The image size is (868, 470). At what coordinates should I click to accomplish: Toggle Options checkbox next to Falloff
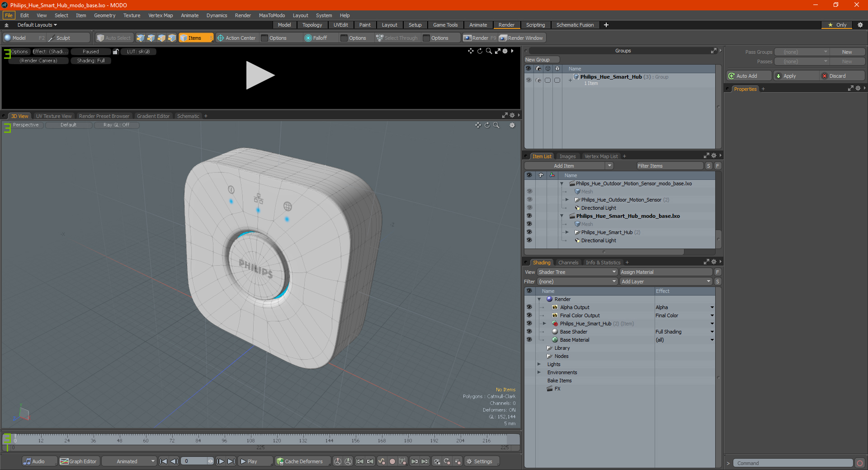tap(344, 38)
